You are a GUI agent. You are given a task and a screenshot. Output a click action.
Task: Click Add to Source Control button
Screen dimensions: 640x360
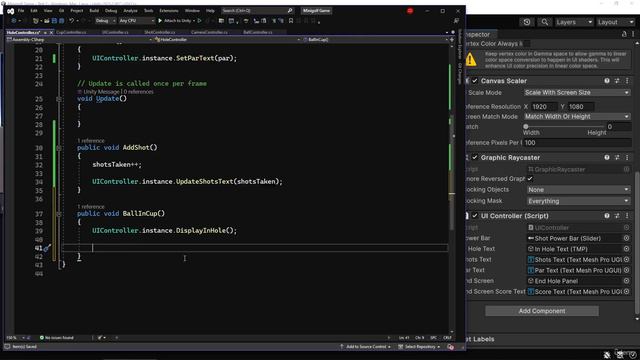pos(365,347)
